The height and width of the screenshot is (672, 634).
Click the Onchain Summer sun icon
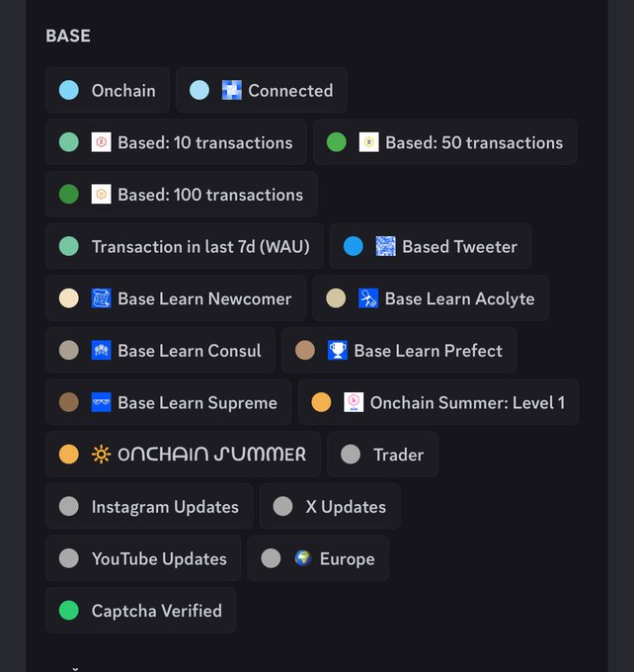coord(101,455)
